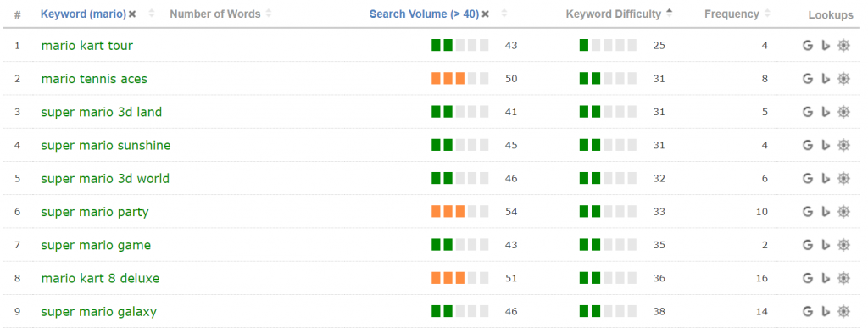The width and height of the screenshot is (868, 328).
Task: Open Bing lookup for super mario party
Action: (x=826, y=212)
